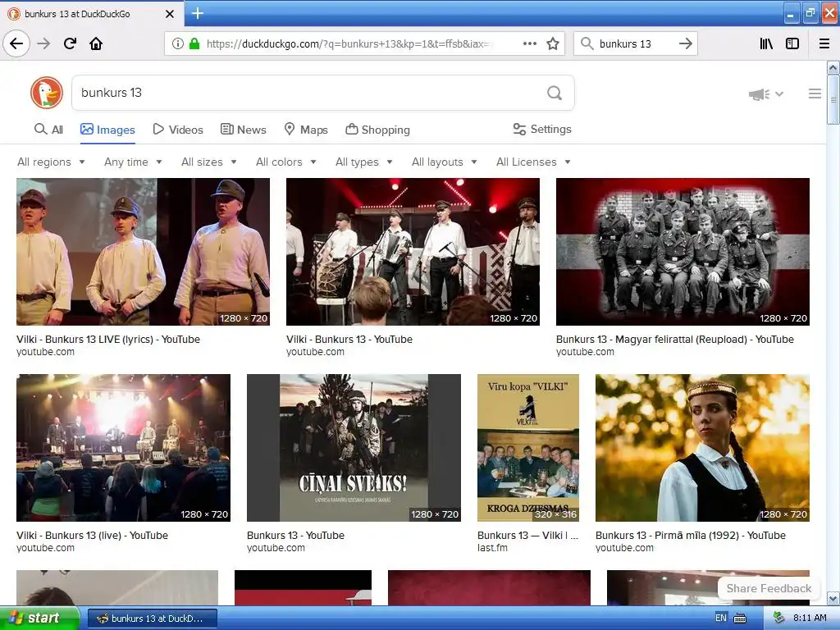This screenshot has width=840, height=630.
Task: Expand the All layouts filter
Action: [444, 162]
